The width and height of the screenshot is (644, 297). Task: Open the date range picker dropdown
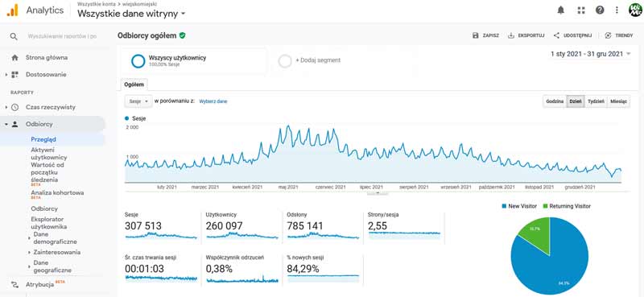(591, 54)
